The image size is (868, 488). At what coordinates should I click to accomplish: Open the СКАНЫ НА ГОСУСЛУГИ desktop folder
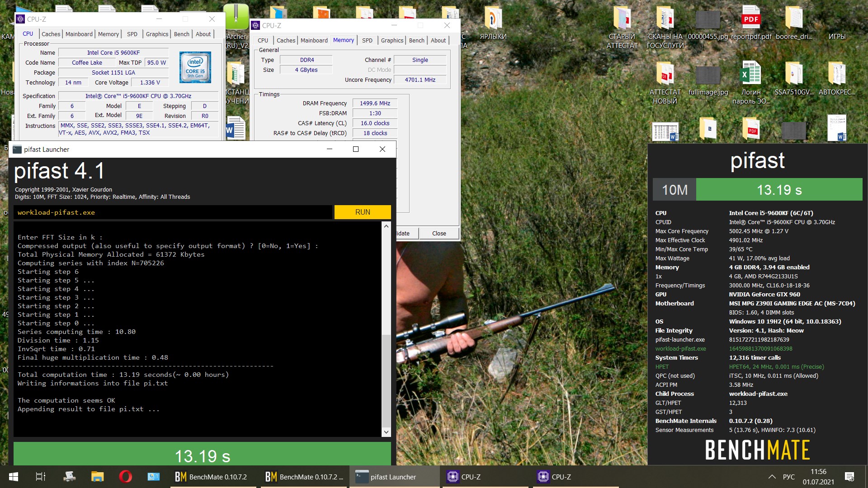665,27
